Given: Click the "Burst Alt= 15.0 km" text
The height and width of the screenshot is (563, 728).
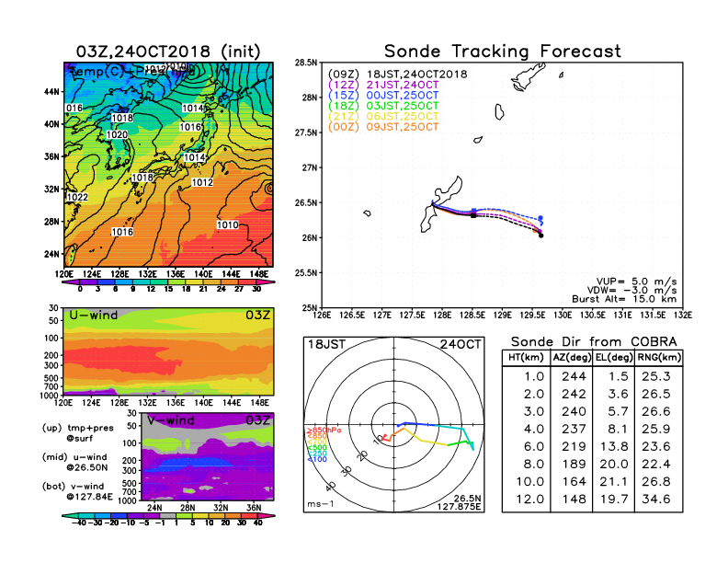Looking at the screenshot, I should coord(624,299).
